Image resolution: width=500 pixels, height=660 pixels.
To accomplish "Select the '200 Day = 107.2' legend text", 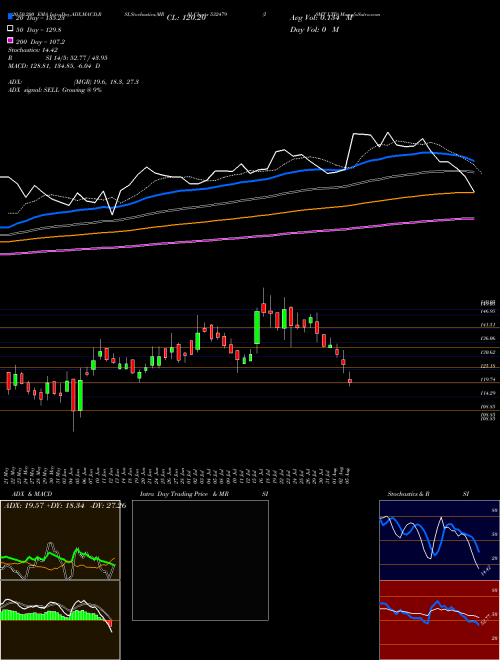I will pyautogui.click(x=40, y=42).
